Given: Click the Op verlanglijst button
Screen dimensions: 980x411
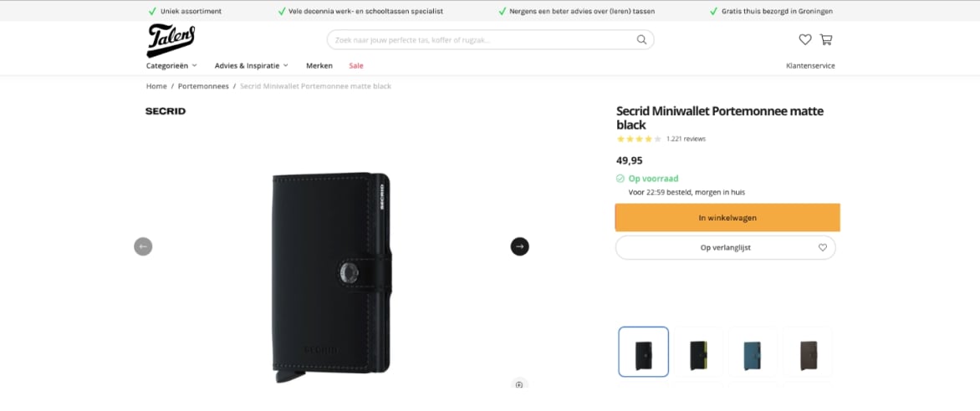Looking at the screenshot, I should (x=726, y=247).
